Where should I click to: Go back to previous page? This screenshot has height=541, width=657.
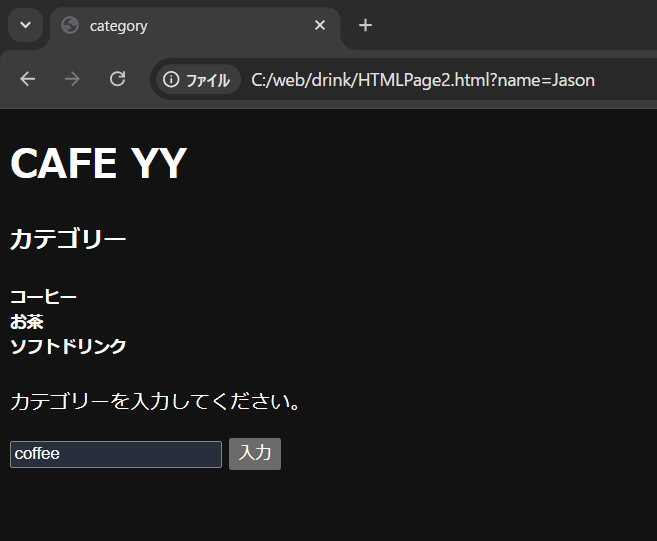click(x=28, y=79)
